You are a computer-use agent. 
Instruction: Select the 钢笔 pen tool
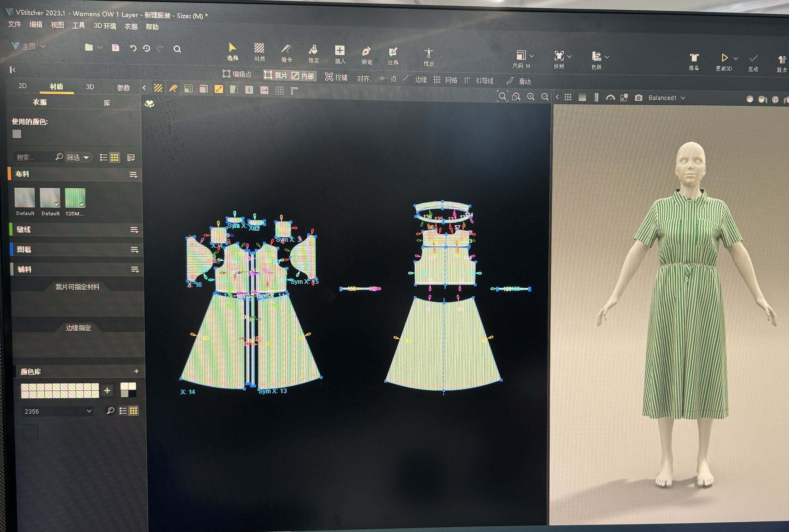coord(366,52)
